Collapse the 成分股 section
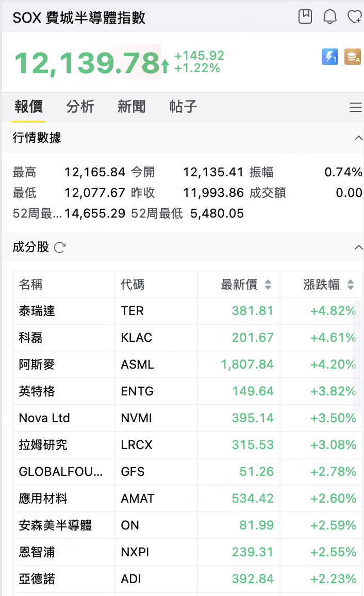This screenshot has width=364, height=596. point(358,247)
